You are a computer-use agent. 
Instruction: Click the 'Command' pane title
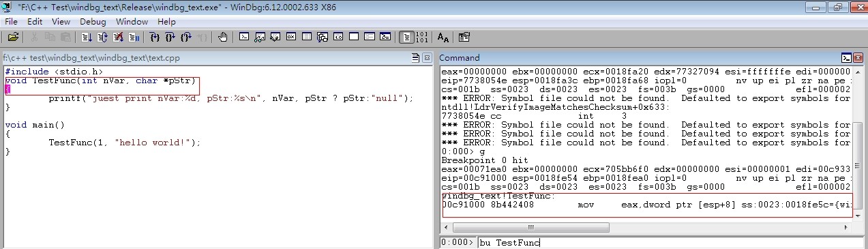(x=460, y=58)
